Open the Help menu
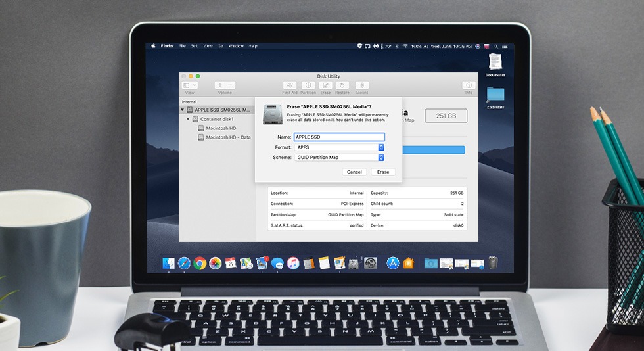644x351 pixels. (x=253, y=46)
